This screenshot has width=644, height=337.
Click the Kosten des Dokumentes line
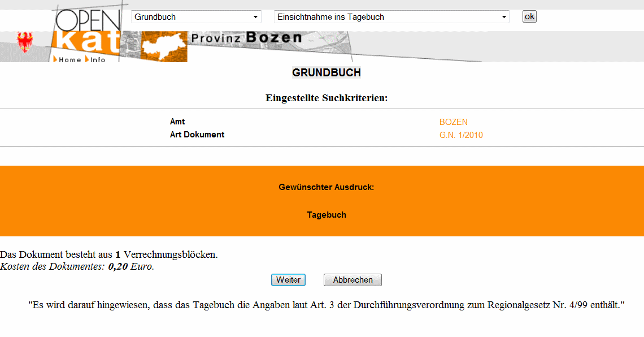(x=77, y=266)
